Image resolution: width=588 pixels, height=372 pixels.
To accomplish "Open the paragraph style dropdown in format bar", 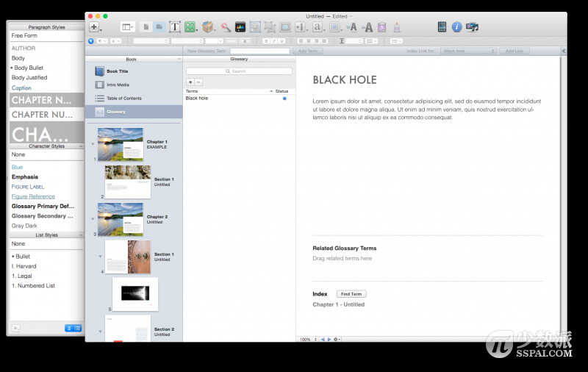I will click(102, 41).
